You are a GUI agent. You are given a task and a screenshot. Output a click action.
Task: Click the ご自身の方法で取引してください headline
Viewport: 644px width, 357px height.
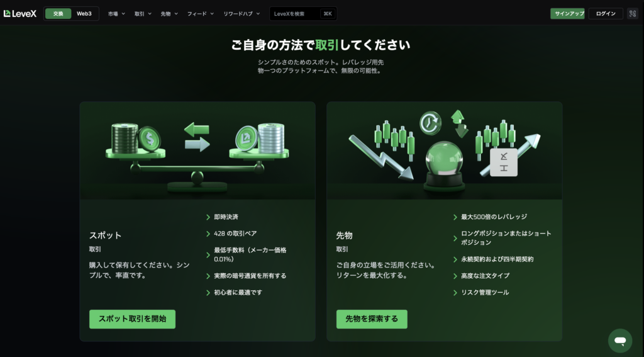click(321, 45)
